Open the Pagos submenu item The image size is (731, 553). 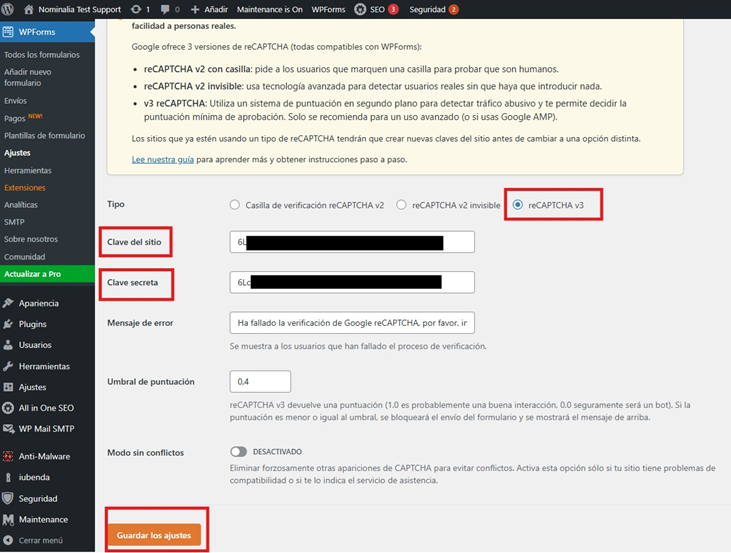click(14, 118)
